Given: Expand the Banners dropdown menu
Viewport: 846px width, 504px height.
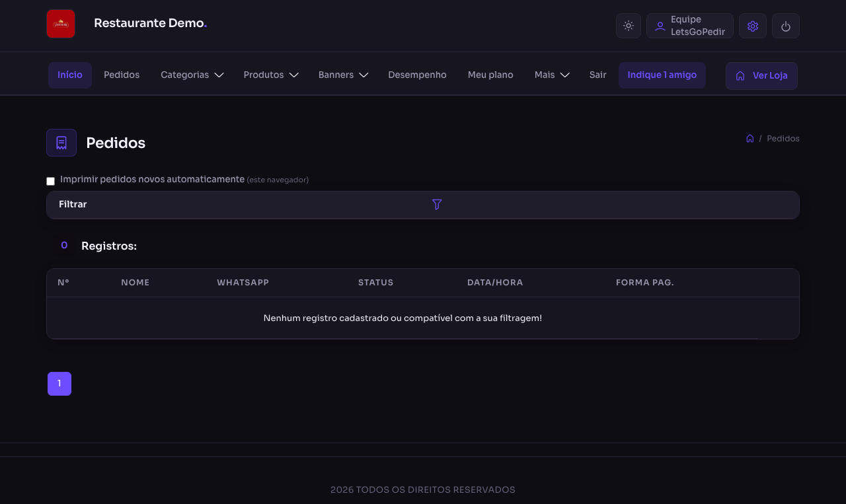Looking at the screenshot, I should 343,75.
